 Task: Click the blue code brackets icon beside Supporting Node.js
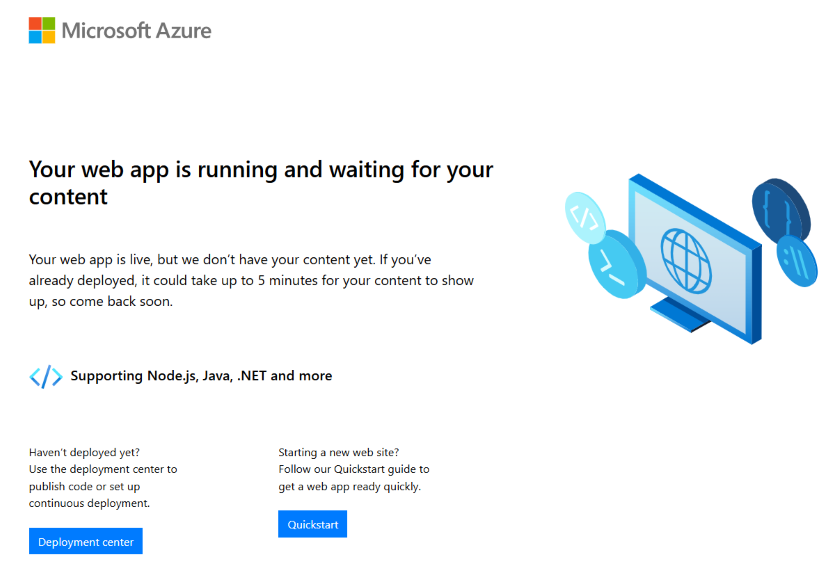tap(45, 377)
